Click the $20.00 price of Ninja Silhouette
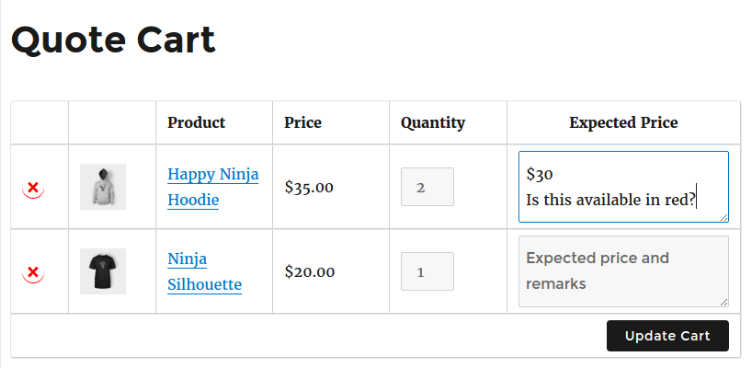Image resolution: width=751 pixels, height=368 pixels. click(309, 272)
